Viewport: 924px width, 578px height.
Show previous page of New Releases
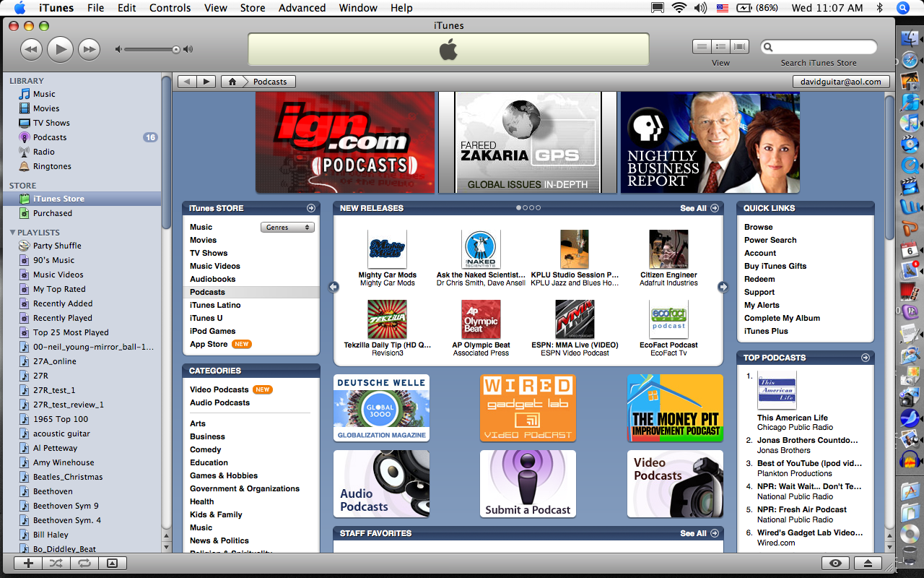[x=334, y=287]
